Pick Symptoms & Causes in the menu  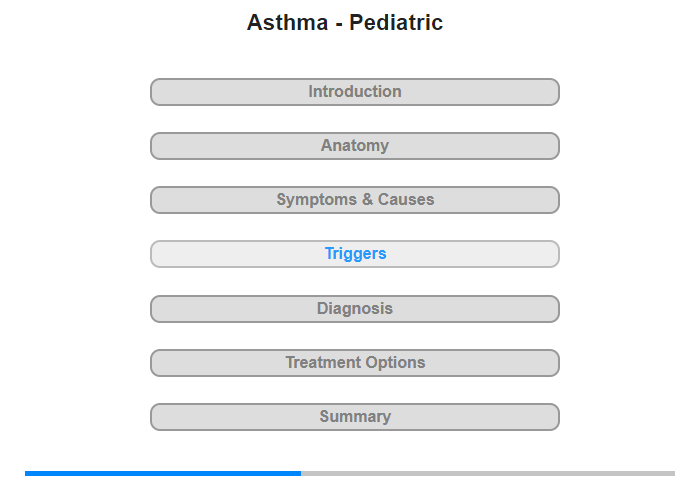tap(355, 200)
